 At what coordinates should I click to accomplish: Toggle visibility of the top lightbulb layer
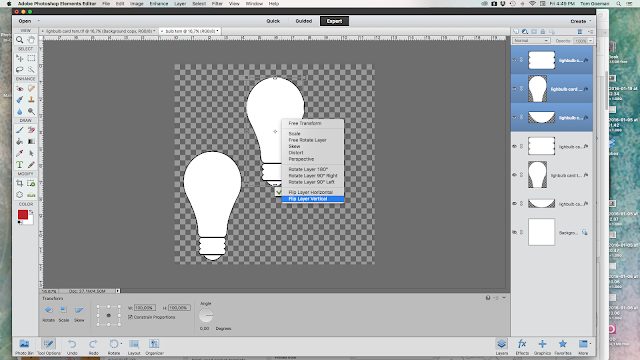tap(514, 60)
